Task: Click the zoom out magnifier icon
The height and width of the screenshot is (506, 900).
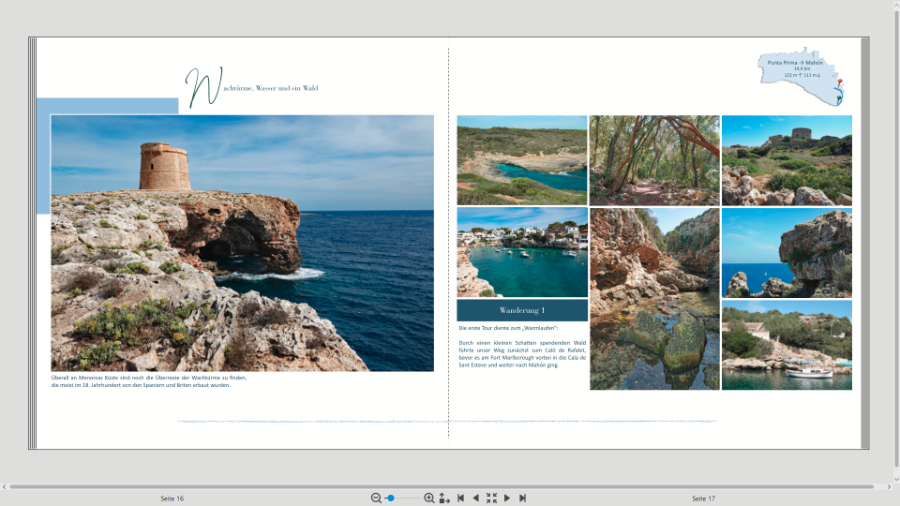Action: pos(376,498)
